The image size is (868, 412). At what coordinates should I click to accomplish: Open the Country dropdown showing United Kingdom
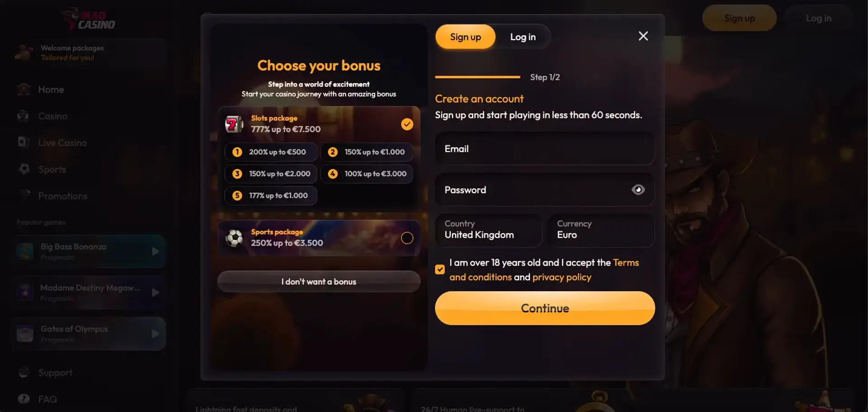(488, 230)
